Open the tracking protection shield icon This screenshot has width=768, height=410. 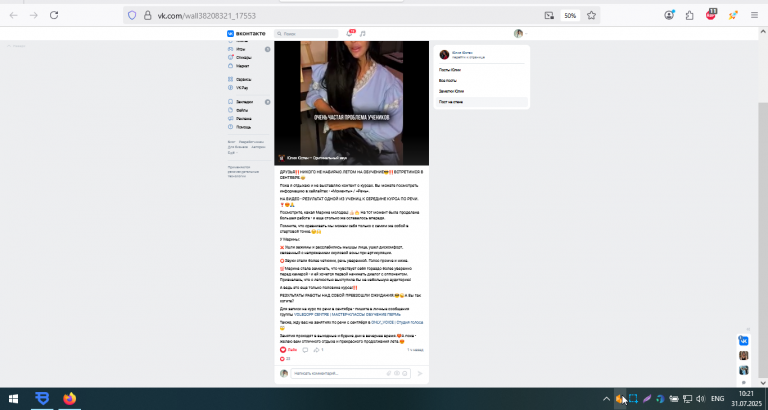pyautogui.click(x=132, y=15)
